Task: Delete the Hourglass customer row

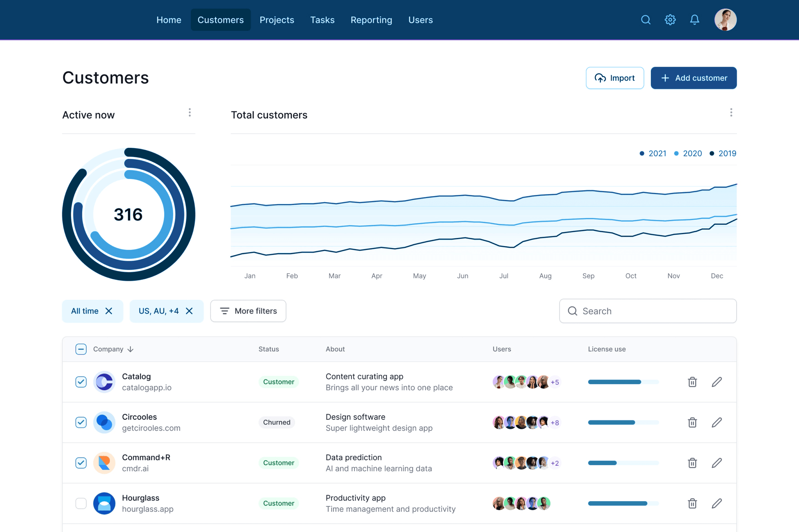Action: [692, 503]
